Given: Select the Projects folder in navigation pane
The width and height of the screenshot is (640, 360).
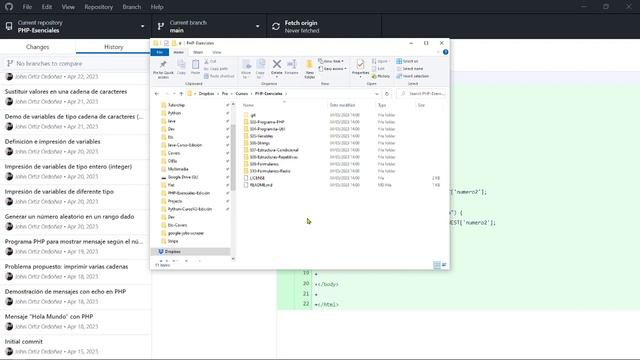Looking at the screenshot, I should tap(175, 201).
